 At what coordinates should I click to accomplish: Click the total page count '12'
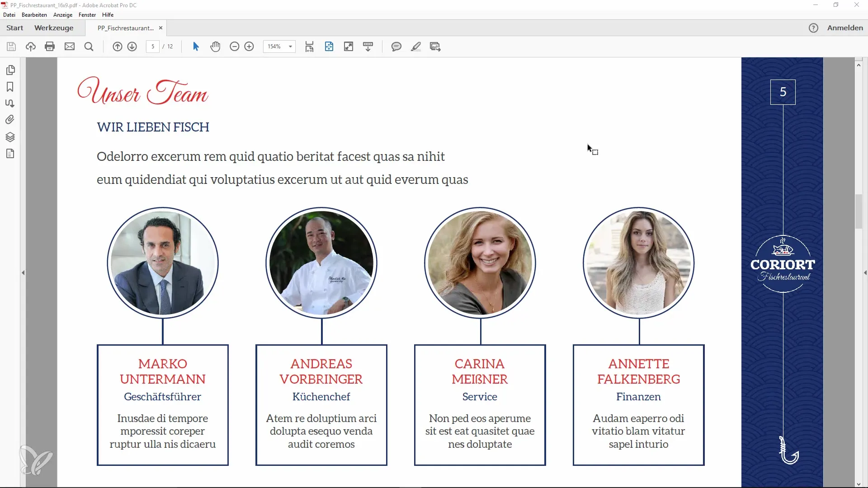point(170,47)
